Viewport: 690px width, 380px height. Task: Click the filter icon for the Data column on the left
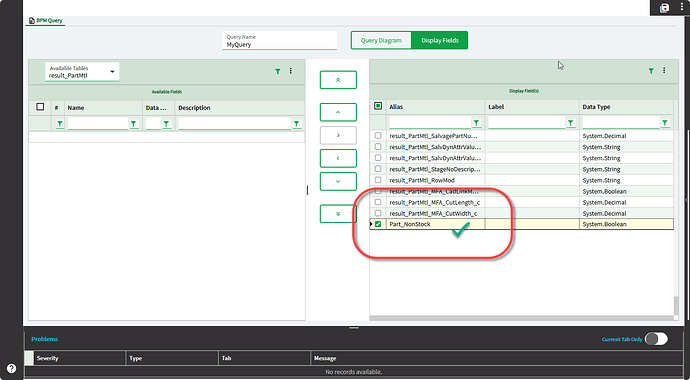point(166,124)
